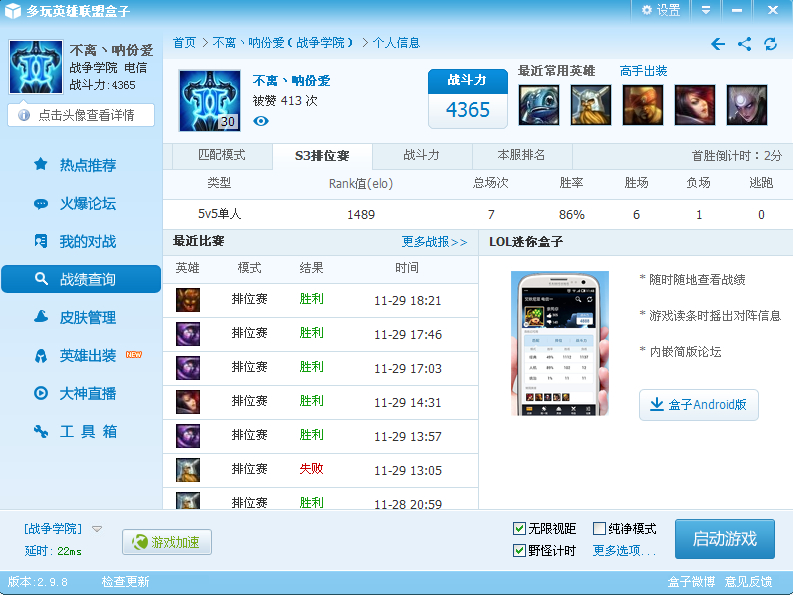793x595 pixels.
Task: Switch to the 本服排名 tab
Action: coord(521,155)
